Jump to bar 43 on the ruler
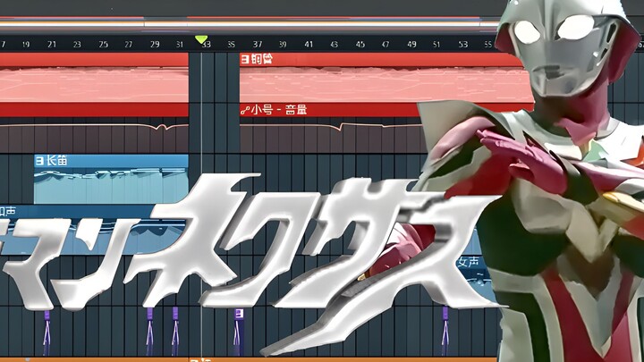Viewport: 644px width, 362px height. point(335,45)
